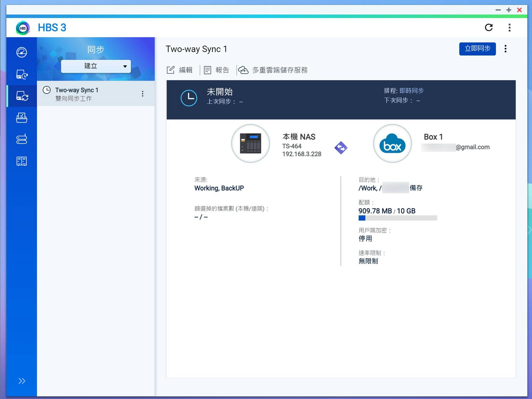Select the Sync sidebar icon
532x399 pixels.
22,96
